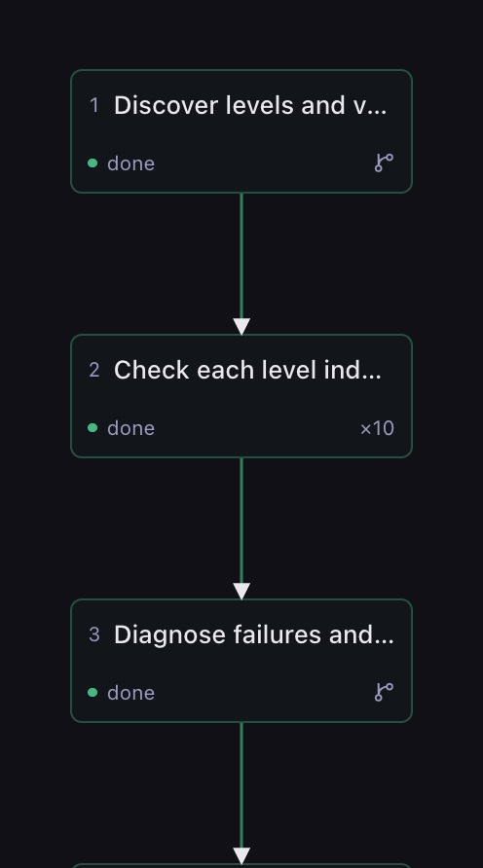This screenshot has height=868, width=483.
Task: Click the green status dot on step 3
Action: [x=93, y=692]
